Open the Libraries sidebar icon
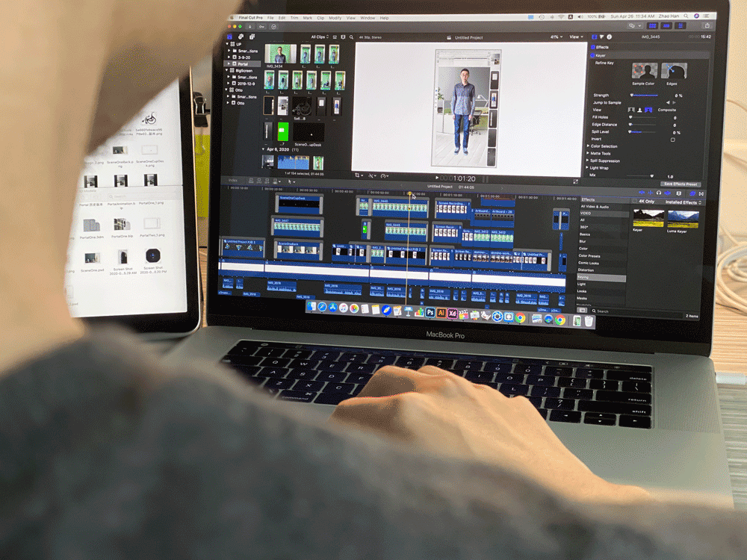 [x=229, y=37]
